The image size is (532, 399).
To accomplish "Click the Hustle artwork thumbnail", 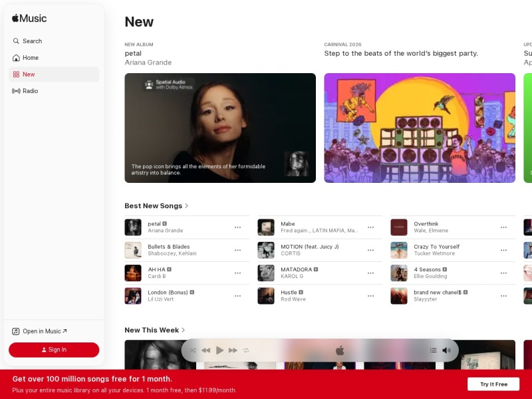I will [x=266, y=296].
